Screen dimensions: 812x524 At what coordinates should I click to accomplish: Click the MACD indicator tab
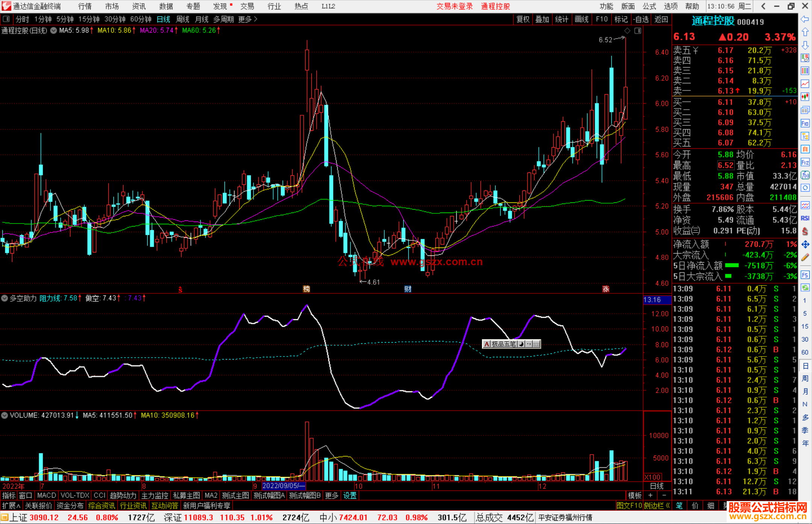pyautogui.click(x=47, y=495)
